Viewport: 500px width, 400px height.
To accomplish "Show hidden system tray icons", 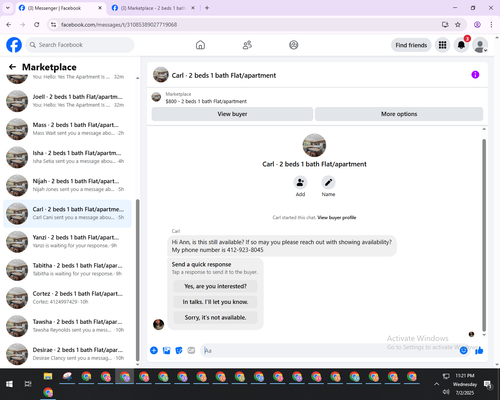I will [436, 384].
